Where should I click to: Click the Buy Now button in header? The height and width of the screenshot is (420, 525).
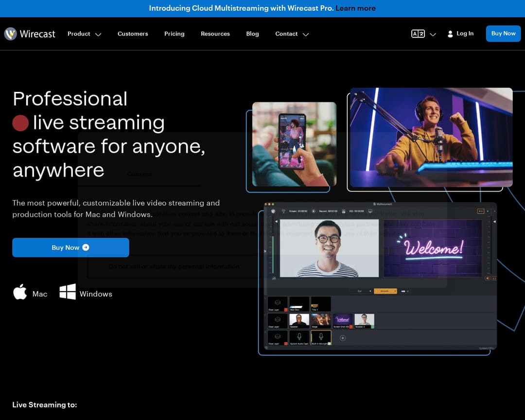[503, 34]
